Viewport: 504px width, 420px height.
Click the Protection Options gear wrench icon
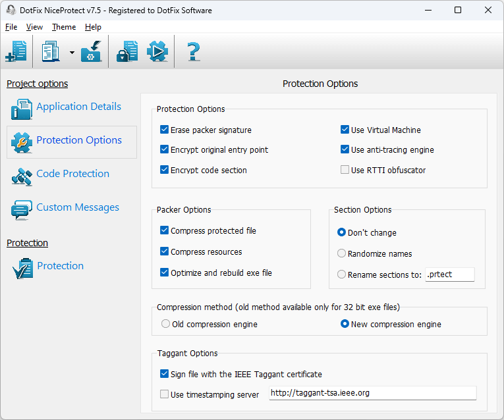coord(22,143)
